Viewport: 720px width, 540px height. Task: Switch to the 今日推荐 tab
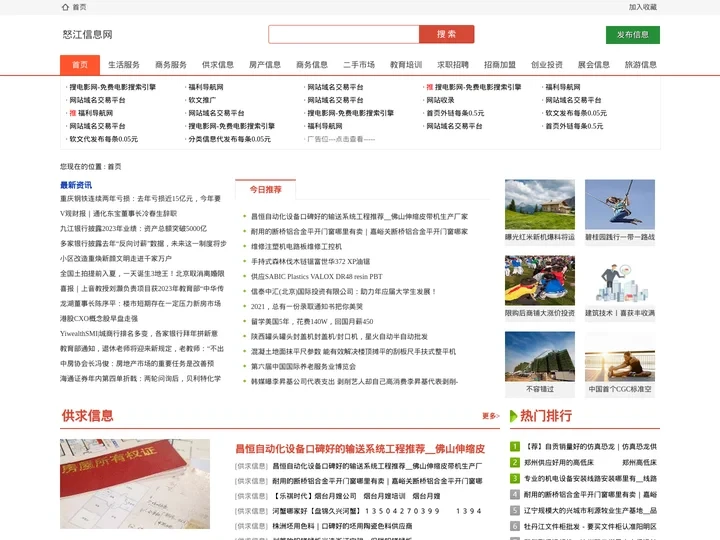[265, 189]
